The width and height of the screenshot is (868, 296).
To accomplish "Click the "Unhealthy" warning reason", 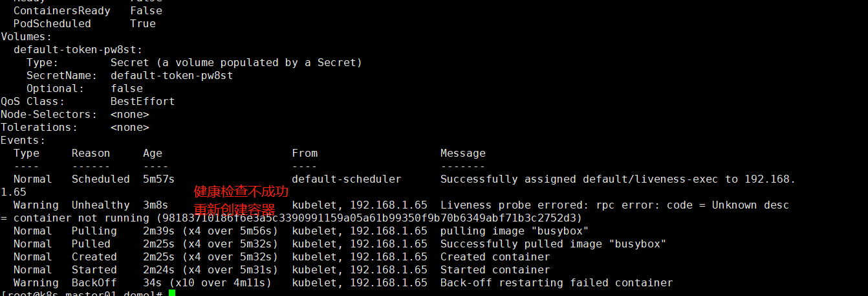I will pos(101,205).
